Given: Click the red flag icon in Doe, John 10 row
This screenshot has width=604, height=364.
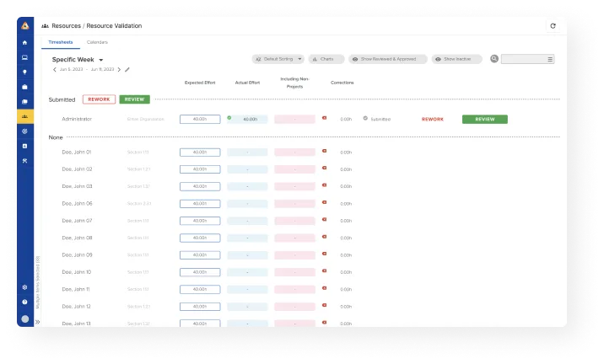Looking at the screenshot, I should click(324, 270).
